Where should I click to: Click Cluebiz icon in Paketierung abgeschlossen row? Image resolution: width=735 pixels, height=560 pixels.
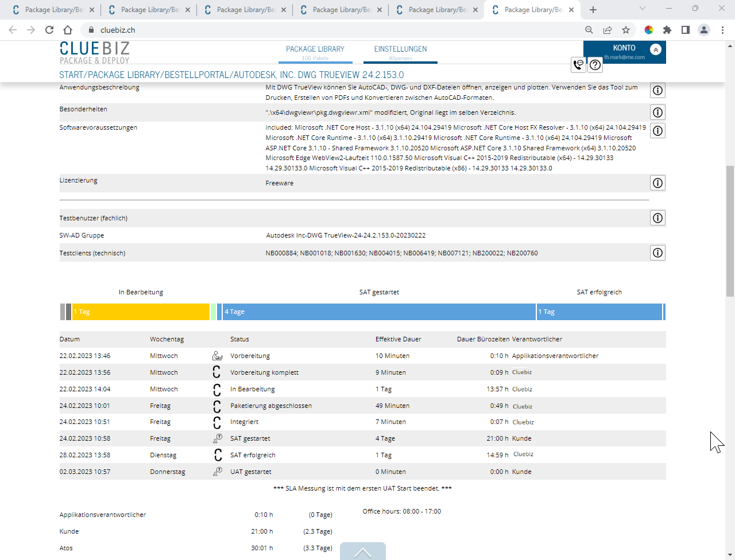[216, 406]
